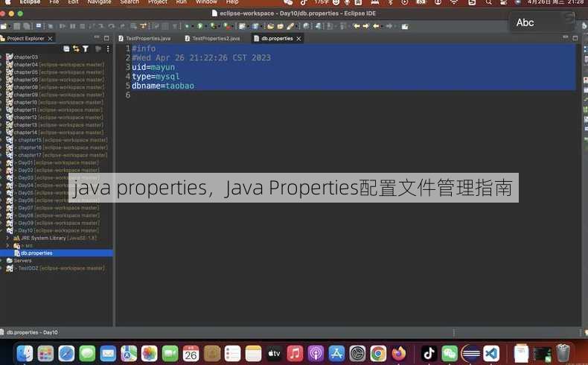Screen dimensions: 588x365
Task: Open Visual Studio Code from the Dock
Action: (491, 353)
